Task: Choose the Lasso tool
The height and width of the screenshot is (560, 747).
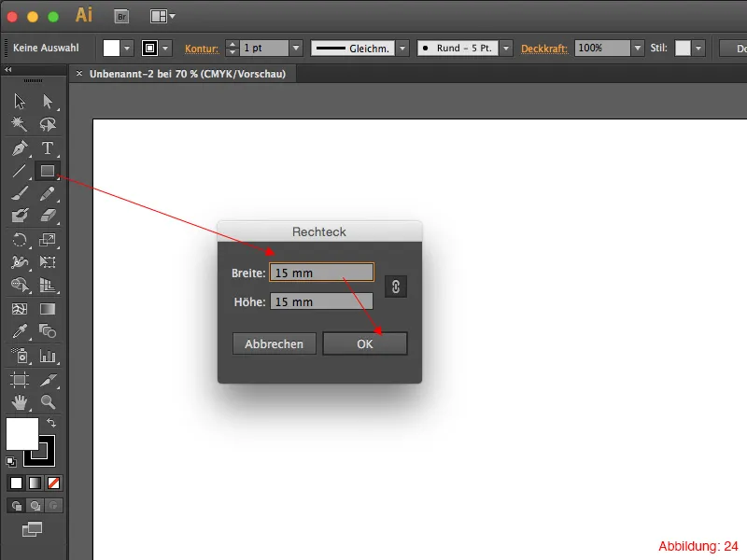Action: click(48, 124)
